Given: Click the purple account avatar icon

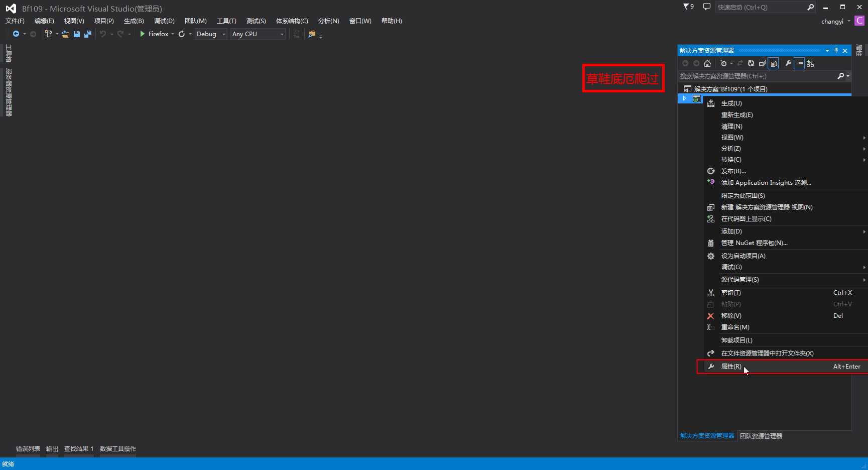Looking at the screenshot, I should (x=860, y=21).
